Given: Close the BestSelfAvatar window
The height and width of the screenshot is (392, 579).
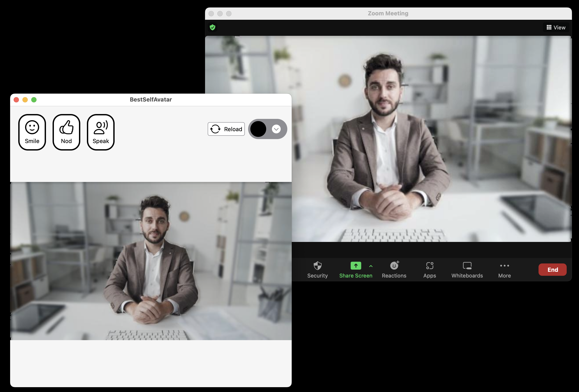Looking at the screenshot, I should click(16, 100).
